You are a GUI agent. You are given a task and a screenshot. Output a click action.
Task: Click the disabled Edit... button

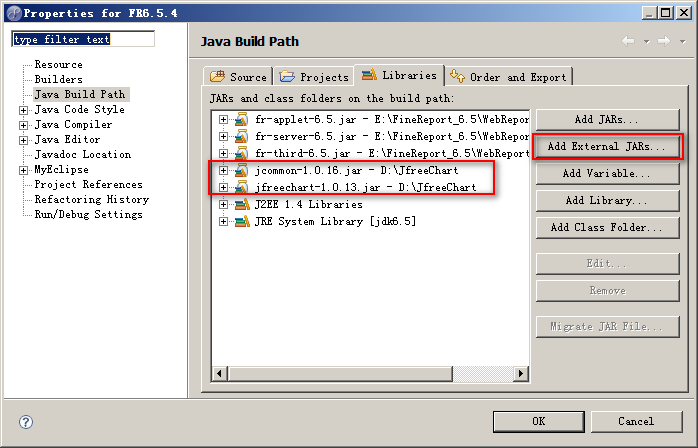point(608,264)
